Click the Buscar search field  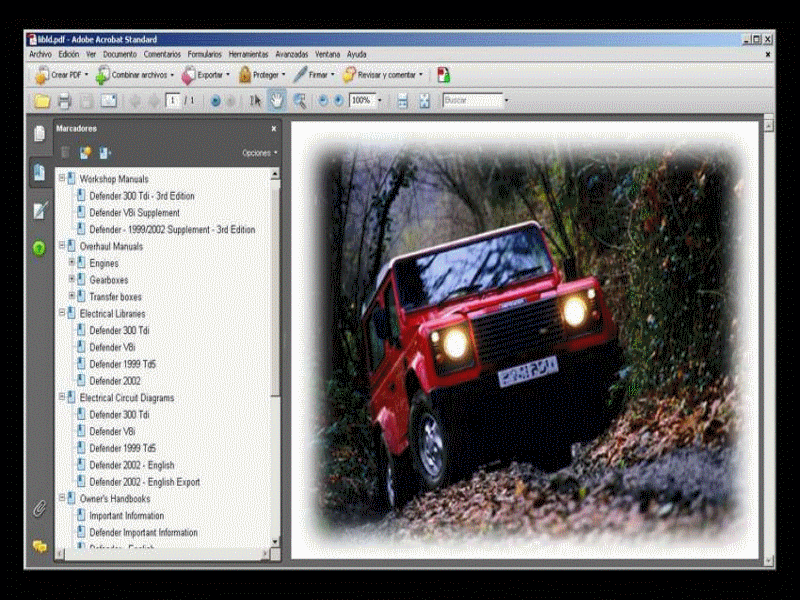click(473, 101)
